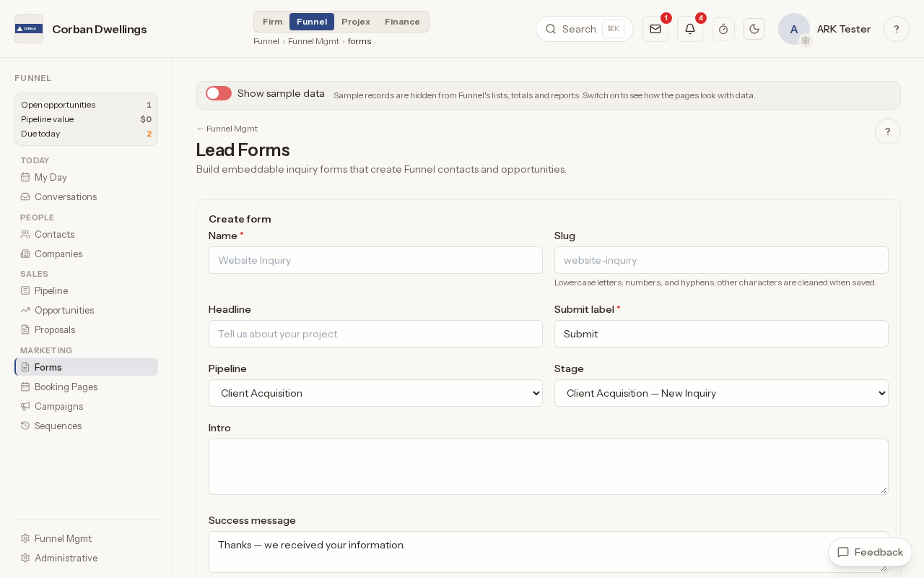Image resolution: width=924 pixels, height=578 pixels.
Task: Click Funnel Mgmt breadcrumb
Action: pos(313,41)
